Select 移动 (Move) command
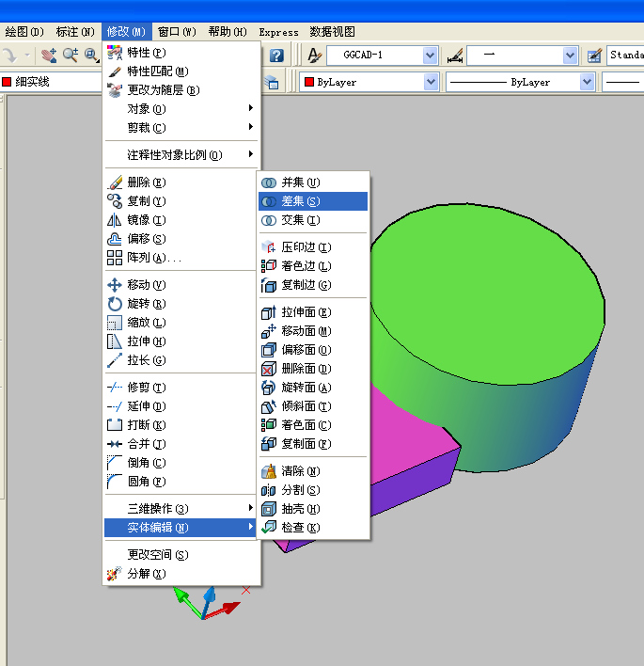Image resolution: width=644 pixels, height=666 pixels. [x=181, y=285]
